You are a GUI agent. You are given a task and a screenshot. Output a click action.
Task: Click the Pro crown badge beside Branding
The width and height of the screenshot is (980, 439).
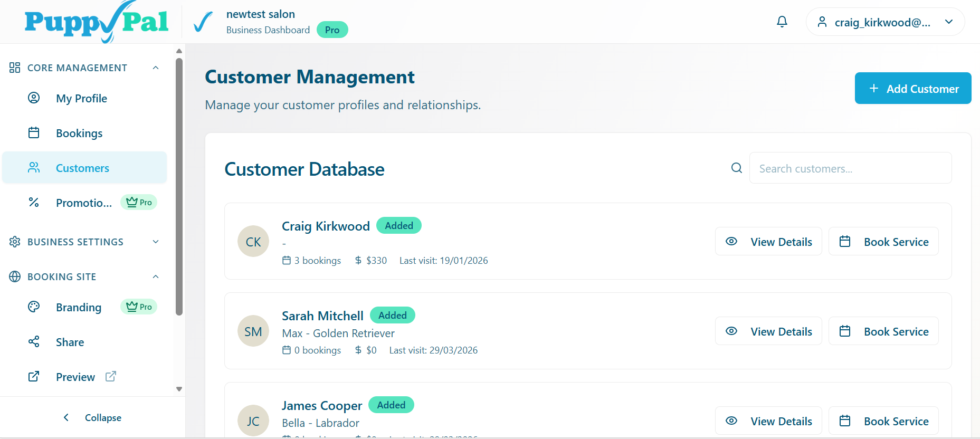pyautogui.click(x=139, y=307)
